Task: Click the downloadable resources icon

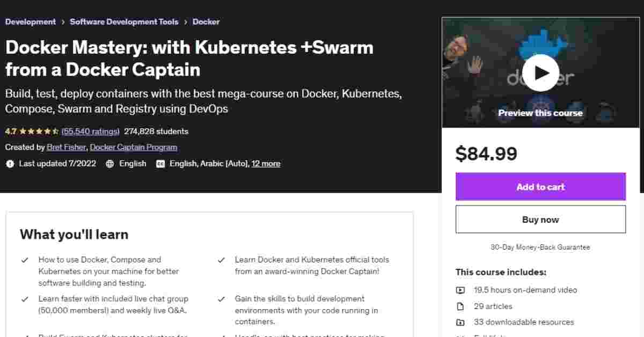Action: (x=460, y=323)
